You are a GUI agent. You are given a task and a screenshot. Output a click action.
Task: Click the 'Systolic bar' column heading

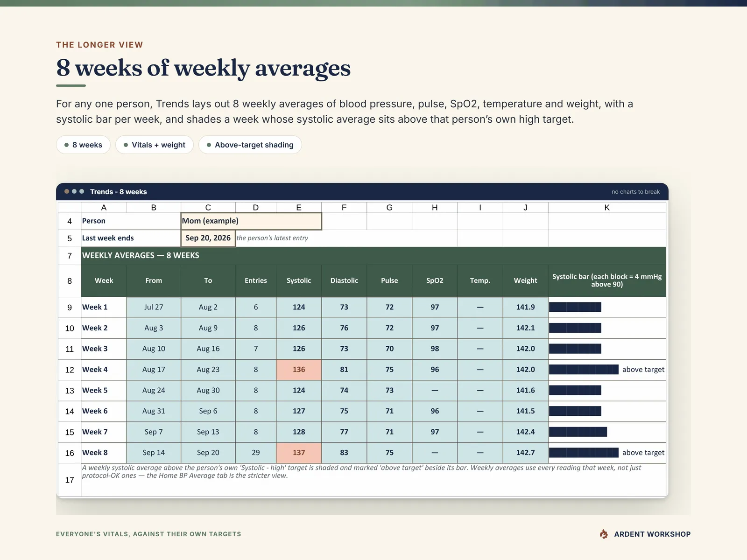coord(607,280)
